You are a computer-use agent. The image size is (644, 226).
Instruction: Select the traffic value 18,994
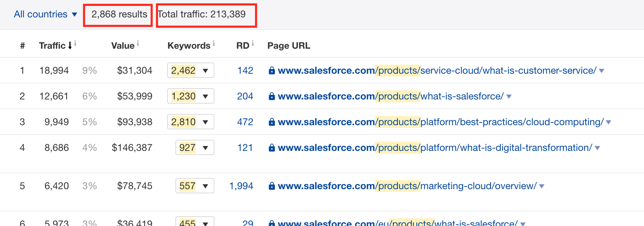tap(54, 71)
